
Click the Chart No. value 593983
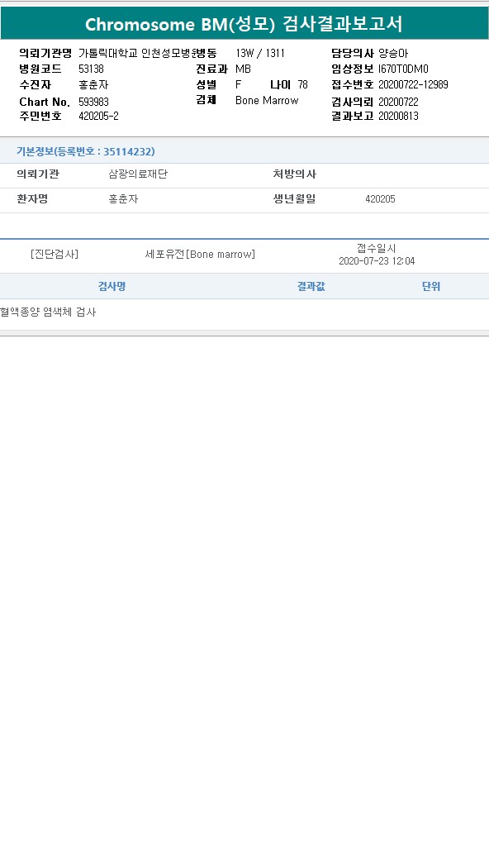point(93,102)
